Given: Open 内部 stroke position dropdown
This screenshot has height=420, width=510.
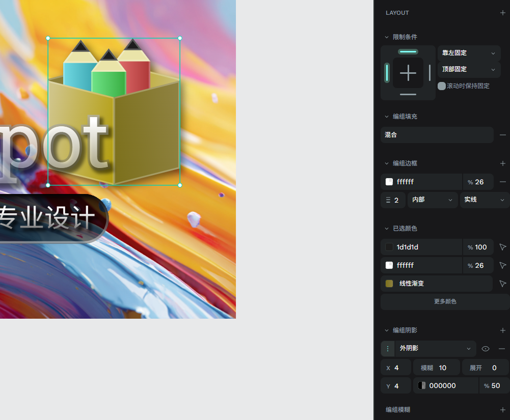Looking at the screenshot, I should 432,200.
